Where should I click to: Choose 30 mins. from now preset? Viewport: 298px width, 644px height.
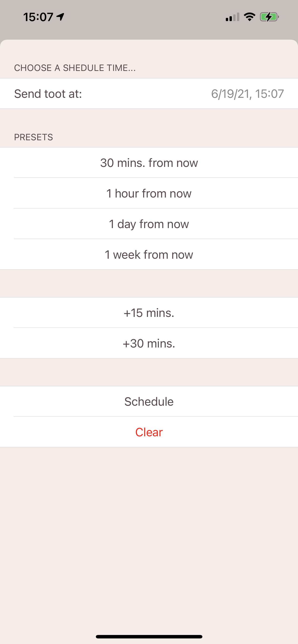point(149,163)
